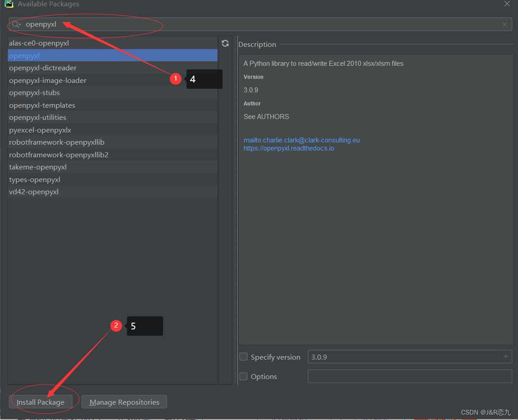Select openpyxl-templates package
Image resolution: width=518 pixels, height=420 pixels.
113,105
